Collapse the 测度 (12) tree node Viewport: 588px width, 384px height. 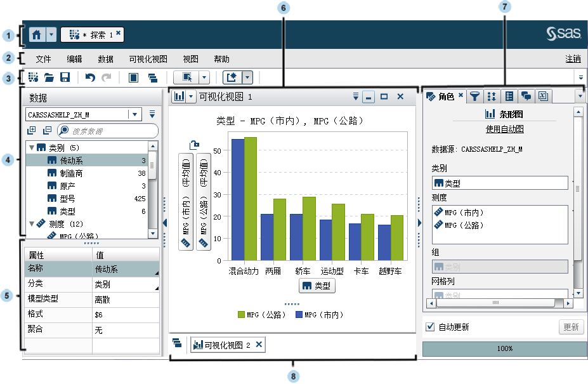(31, 223)
